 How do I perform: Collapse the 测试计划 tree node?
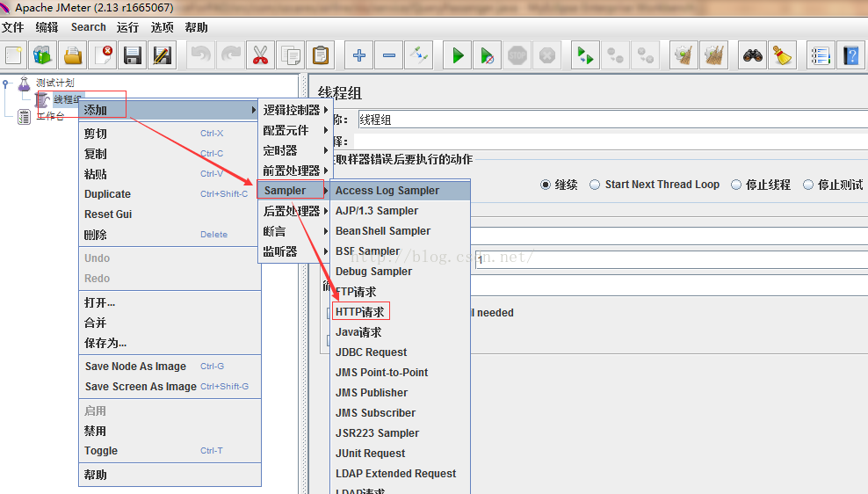point(5,84)
